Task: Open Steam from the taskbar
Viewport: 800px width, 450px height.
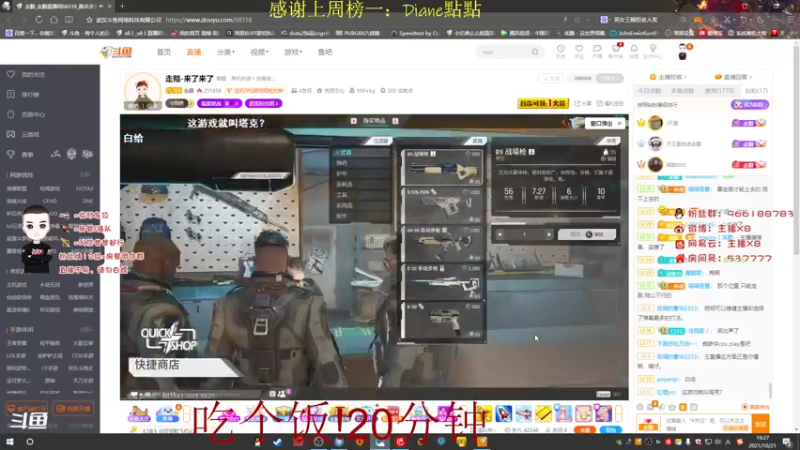Action: click(278, 442)
